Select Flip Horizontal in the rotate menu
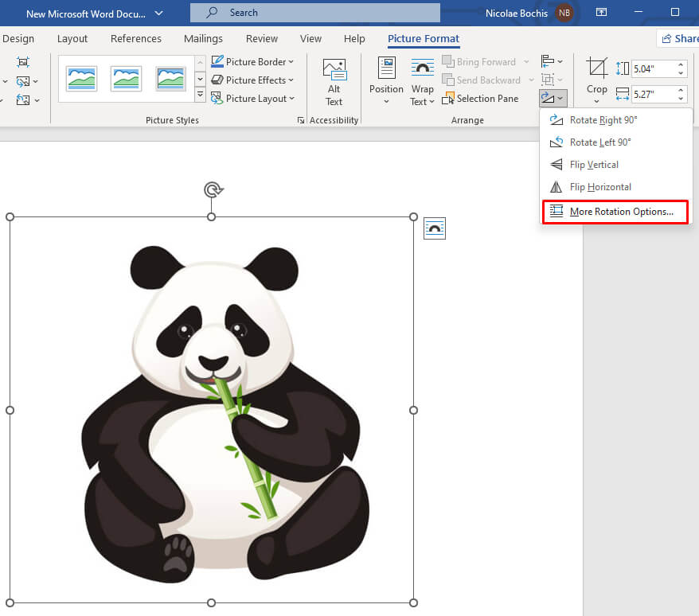Screen dimensions: 699x616 599,187
